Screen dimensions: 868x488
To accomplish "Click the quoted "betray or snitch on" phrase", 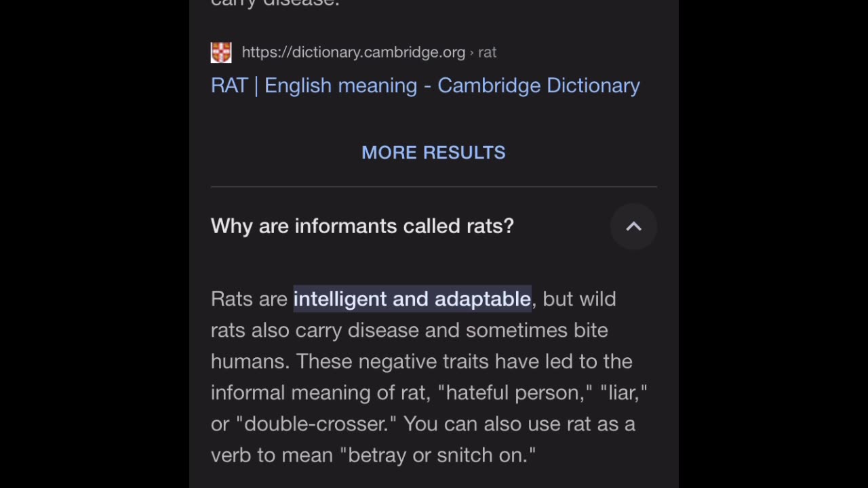I will tap(441, 455).
